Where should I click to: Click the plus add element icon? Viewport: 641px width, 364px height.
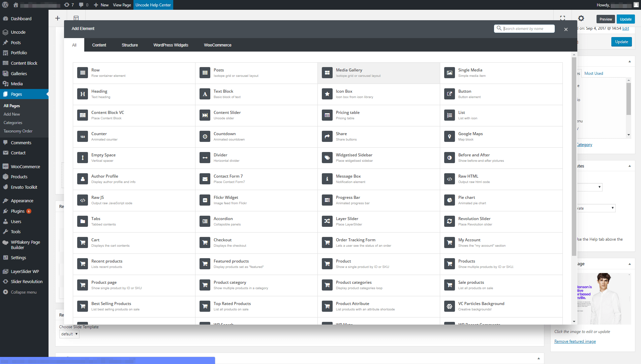[x=58, y=18]
